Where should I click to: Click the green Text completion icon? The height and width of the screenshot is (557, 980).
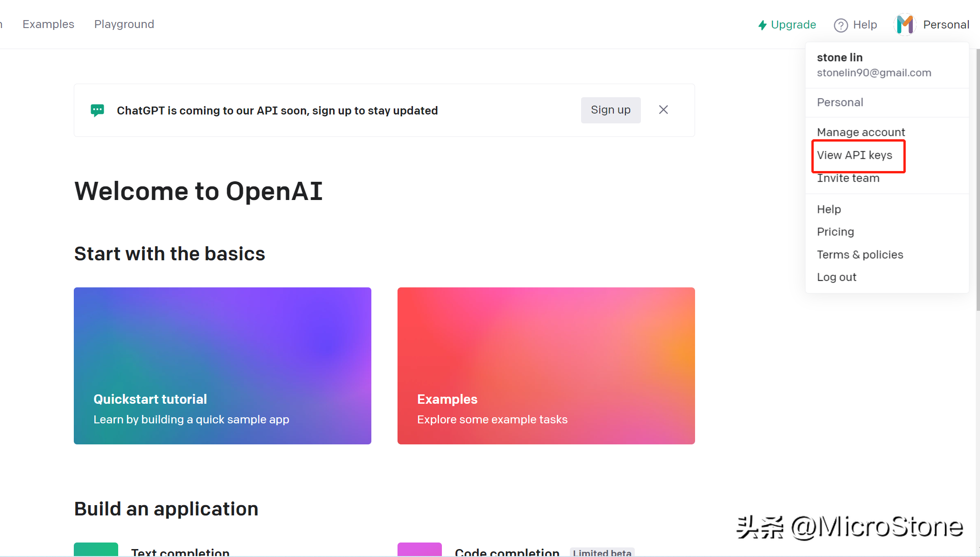(96, 549)
